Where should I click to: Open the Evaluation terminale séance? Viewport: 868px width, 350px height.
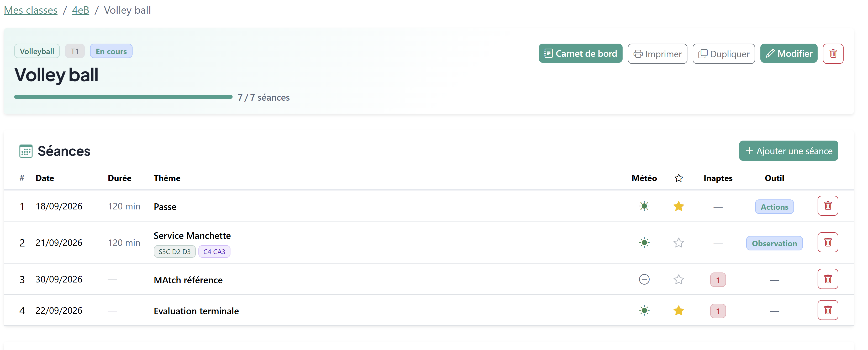[196, 311]
